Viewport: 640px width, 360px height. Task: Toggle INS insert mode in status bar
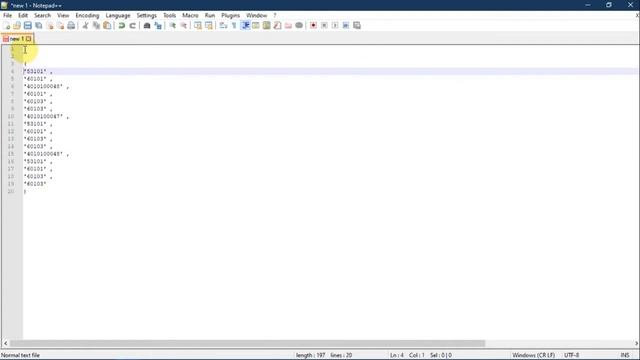625,356
